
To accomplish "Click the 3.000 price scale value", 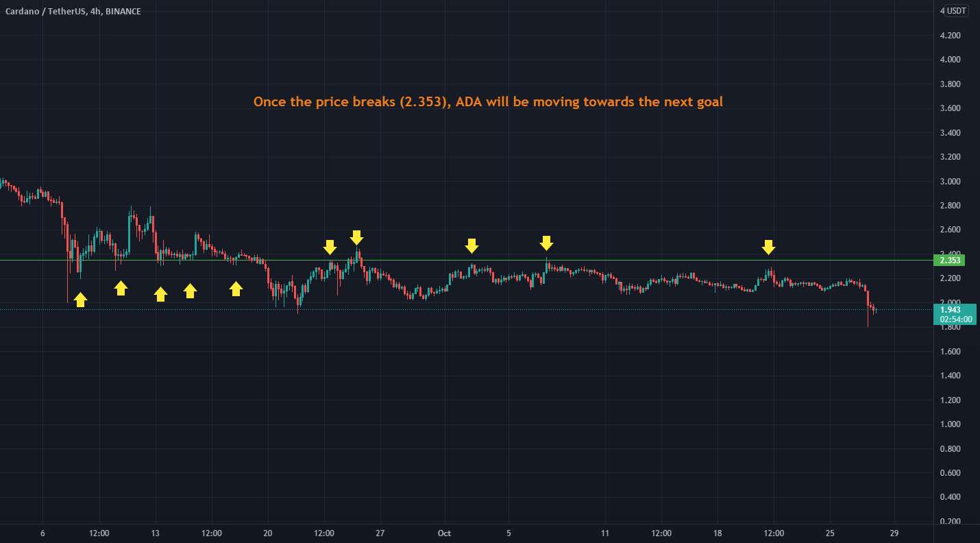I will (950, 182).
